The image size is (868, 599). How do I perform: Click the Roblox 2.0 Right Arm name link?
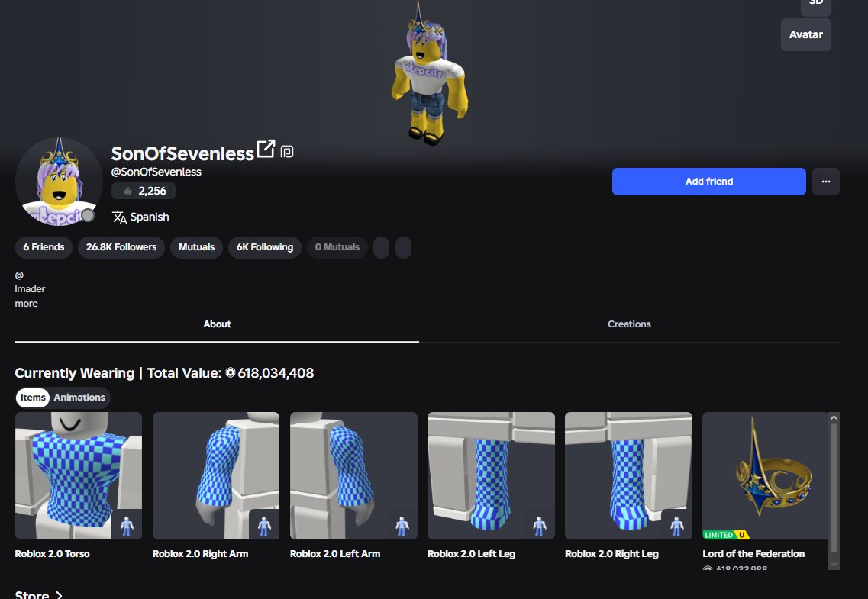200,554
